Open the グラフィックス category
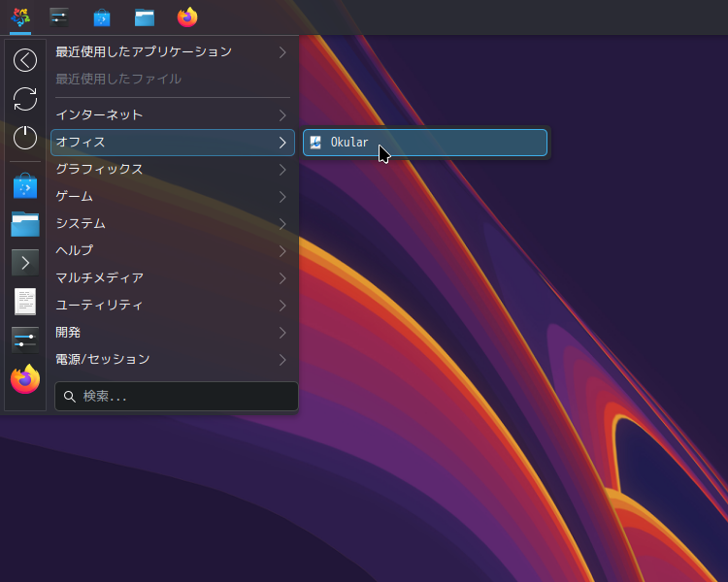The image size is (728, 582). pyautogui.click(x=172, y=170)
